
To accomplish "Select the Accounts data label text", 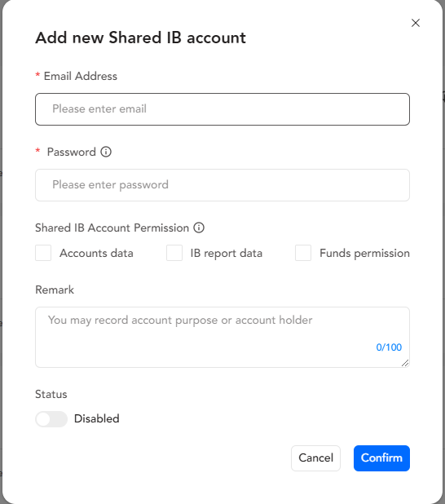I will pyautogui.click(x=96, y=254).
